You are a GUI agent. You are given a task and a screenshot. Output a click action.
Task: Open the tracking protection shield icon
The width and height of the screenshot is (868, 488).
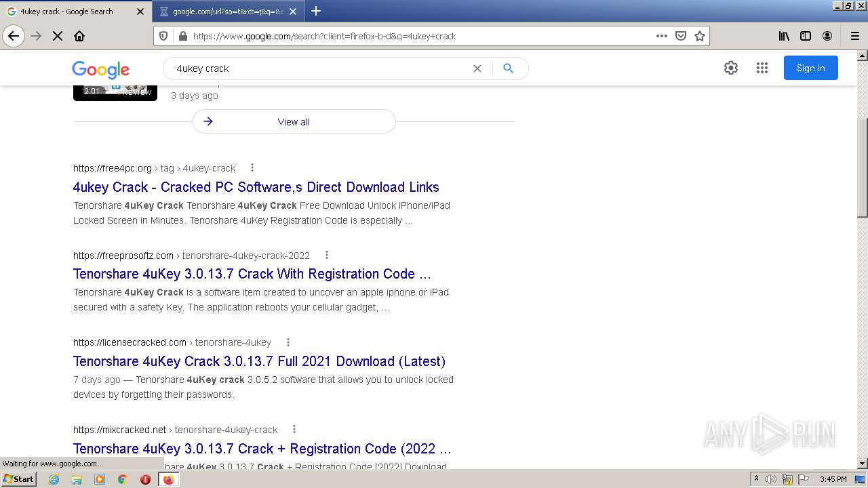[x=163, y=36]
